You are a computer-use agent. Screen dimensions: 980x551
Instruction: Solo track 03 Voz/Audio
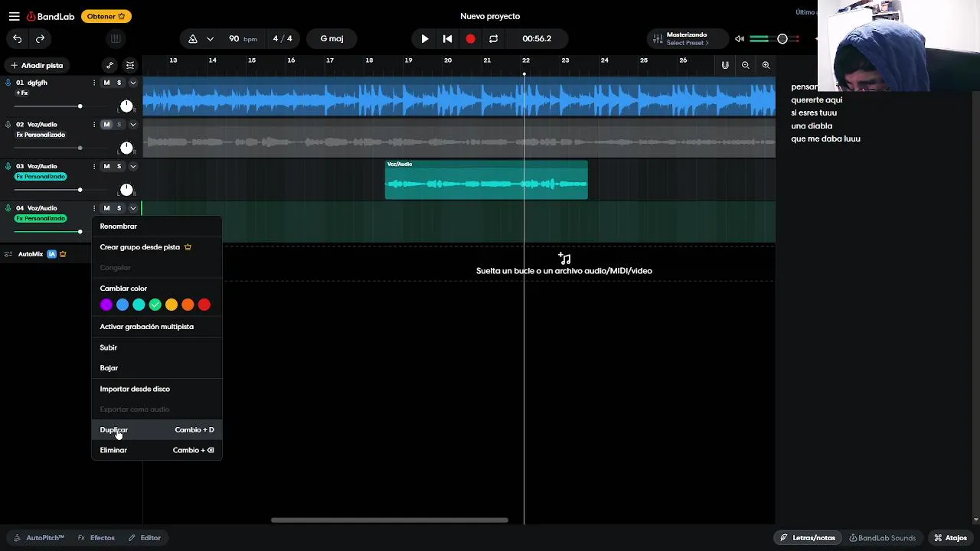pyautogui.click(x=119, y=166)
